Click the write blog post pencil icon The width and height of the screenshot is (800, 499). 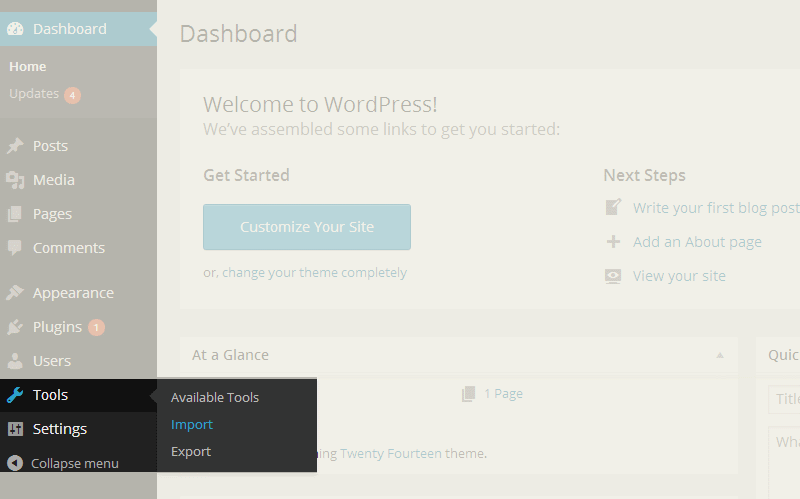(x=613, y=207)
